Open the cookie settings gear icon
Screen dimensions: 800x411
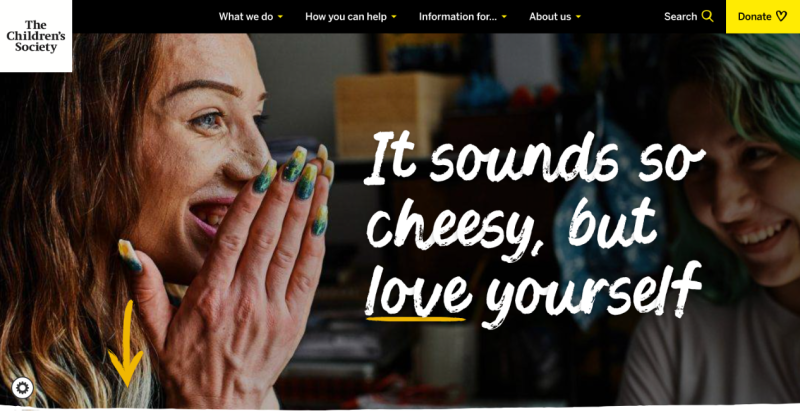coord(22,388)
